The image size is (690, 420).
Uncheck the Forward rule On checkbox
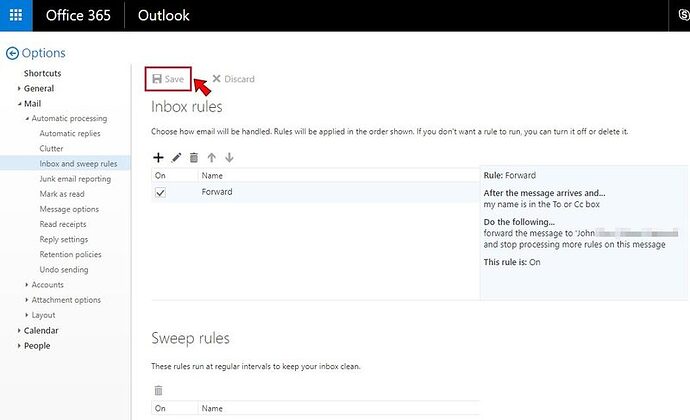pos(160,193)
